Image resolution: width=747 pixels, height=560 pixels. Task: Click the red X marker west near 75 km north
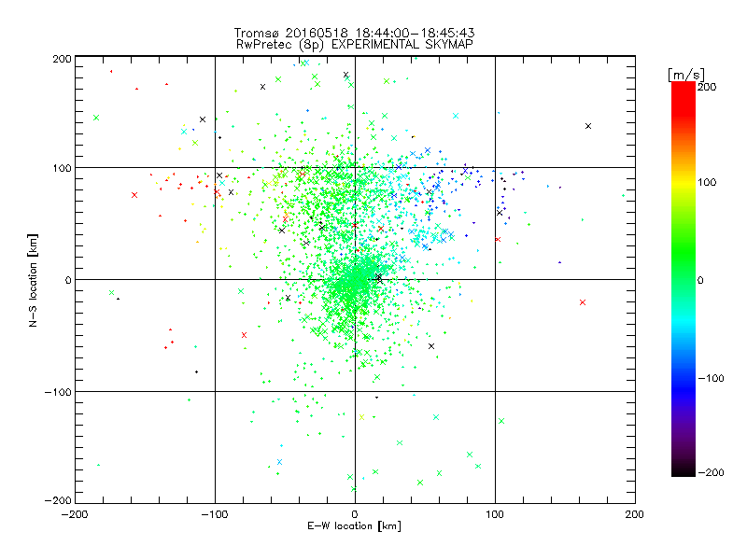click(134, 195)
